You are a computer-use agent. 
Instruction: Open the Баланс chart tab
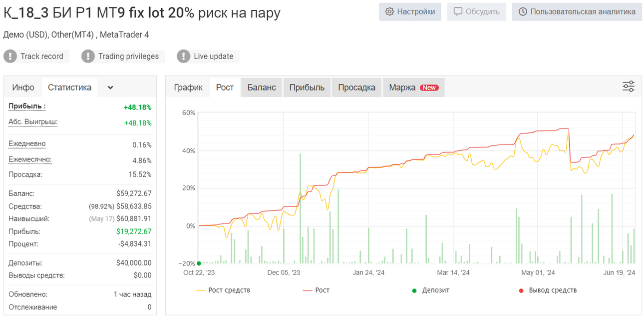coord(262,87)
